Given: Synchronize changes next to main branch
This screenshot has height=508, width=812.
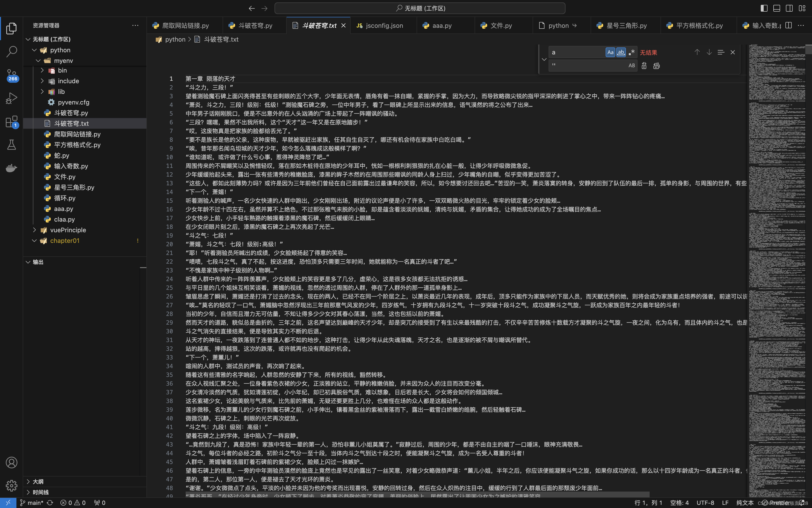Looking at the screenshot, I should point(50,503).
